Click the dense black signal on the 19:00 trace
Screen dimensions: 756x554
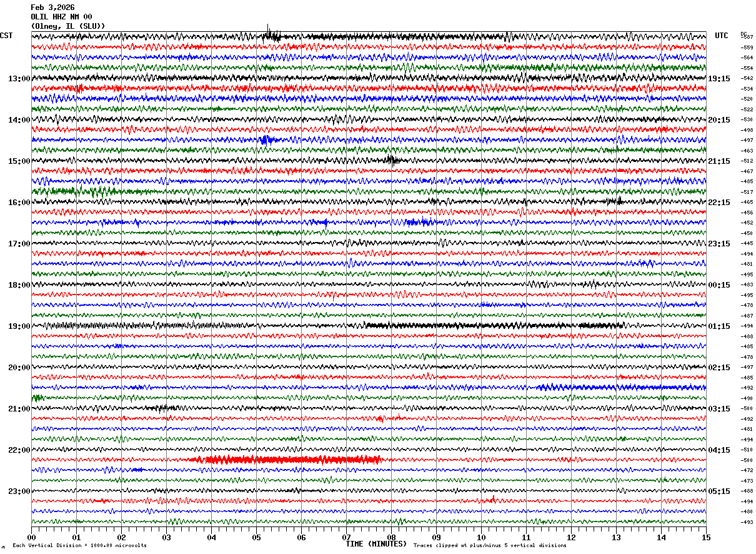[494, 326]
